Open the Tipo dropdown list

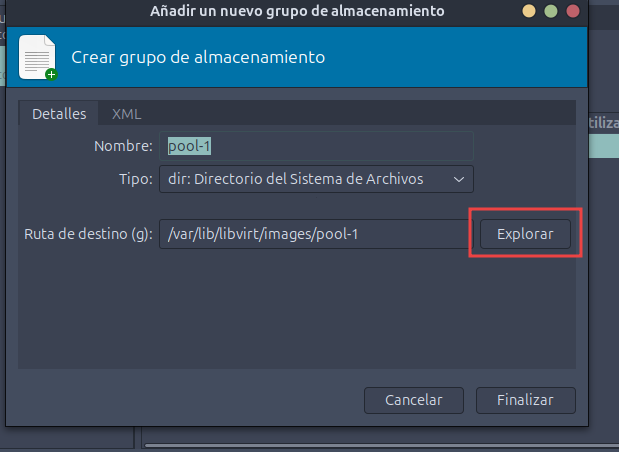click(x=315, y=179)
